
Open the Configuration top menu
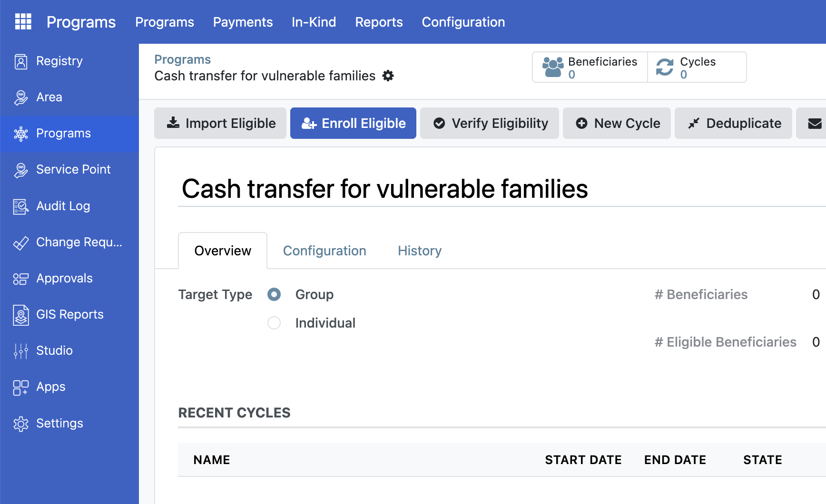(463, 22)
